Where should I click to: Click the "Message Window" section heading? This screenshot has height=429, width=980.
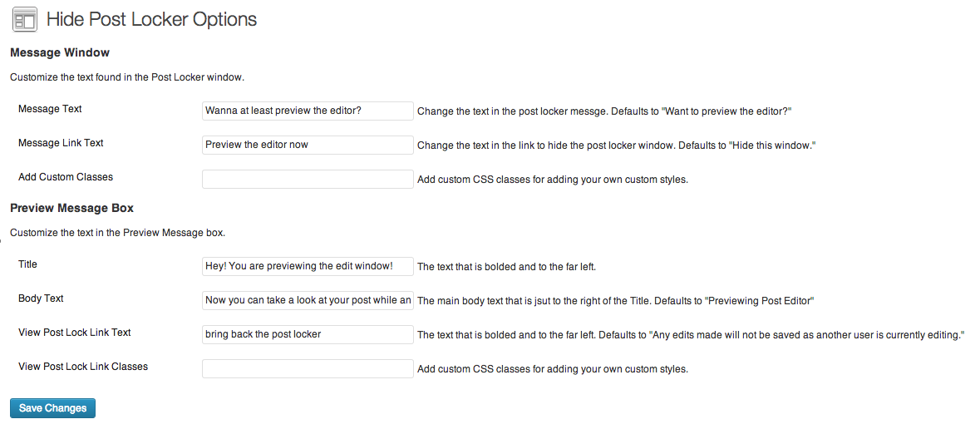click(60, 52)
